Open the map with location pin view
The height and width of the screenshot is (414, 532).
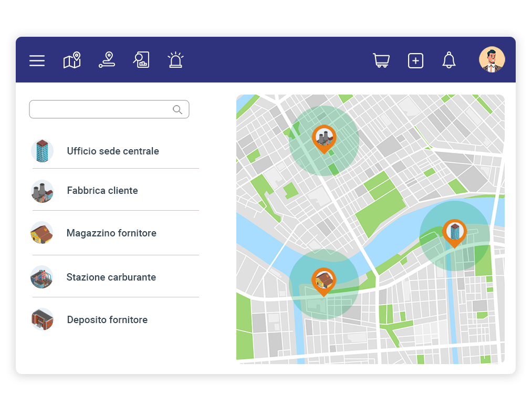72,60
